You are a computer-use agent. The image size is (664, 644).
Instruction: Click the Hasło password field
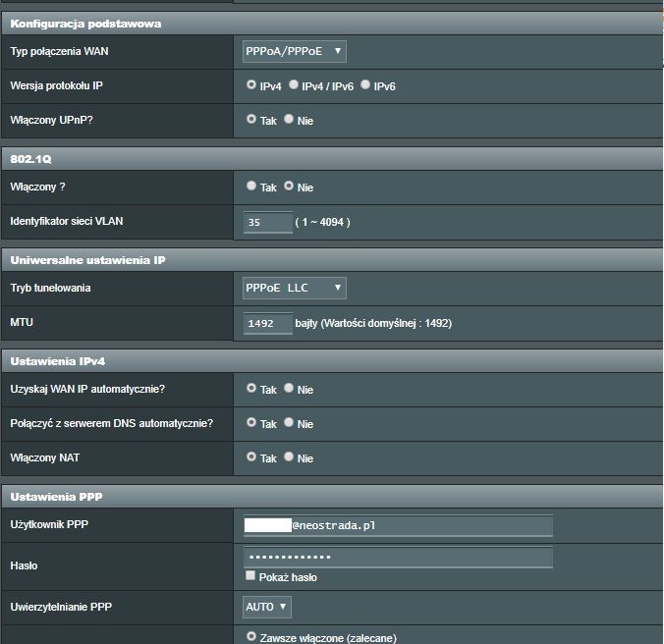398,558
